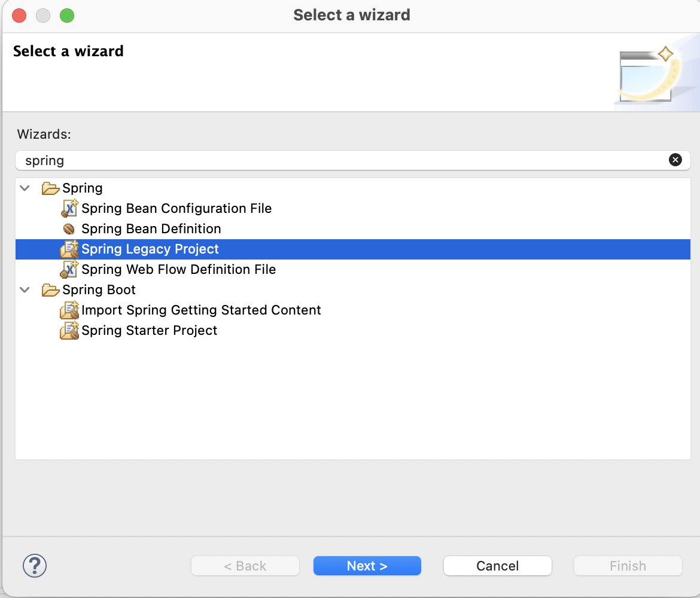Image resolution: width=700 pixels, height=598 pixels.
Task: Select Spring Bean Configuration File
Action: tap(176, 209)
